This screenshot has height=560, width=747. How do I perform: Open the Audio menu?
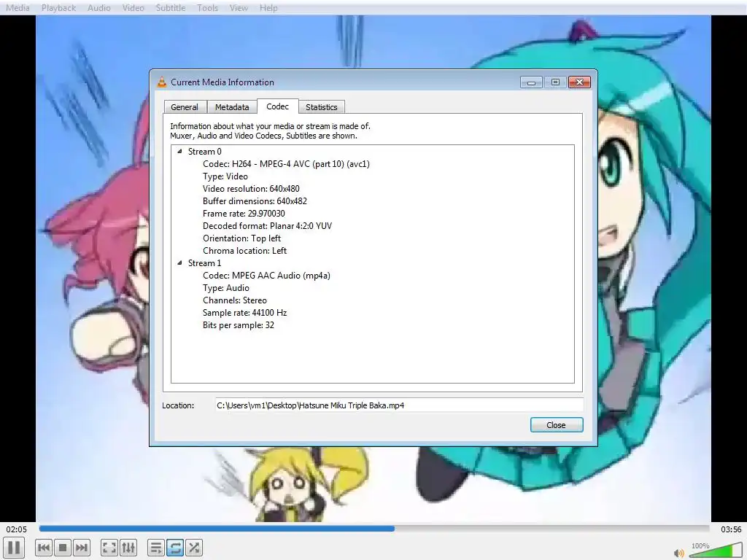click(x=99, y=7)
